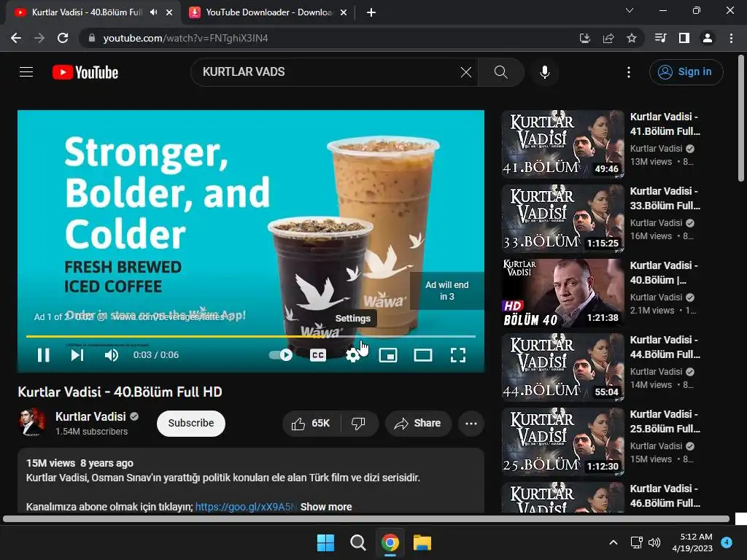
Task: Open YouTube settings three-dot menu
Action: [629, 72]
